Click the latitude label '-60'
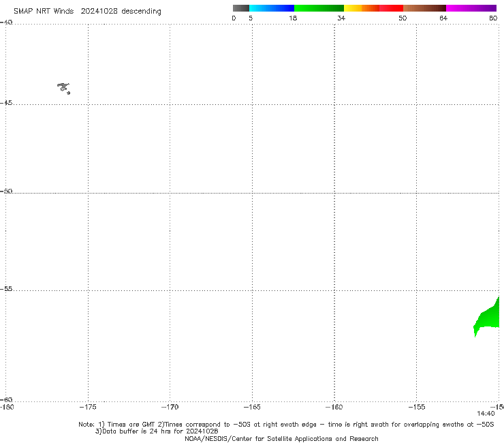This screenshot has width=504, height=443. [x=6, y=399]
